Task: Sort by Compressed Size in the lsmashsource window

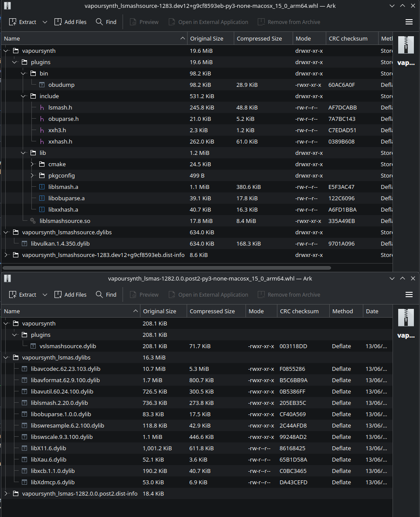Action: click(x=263, y=38)
